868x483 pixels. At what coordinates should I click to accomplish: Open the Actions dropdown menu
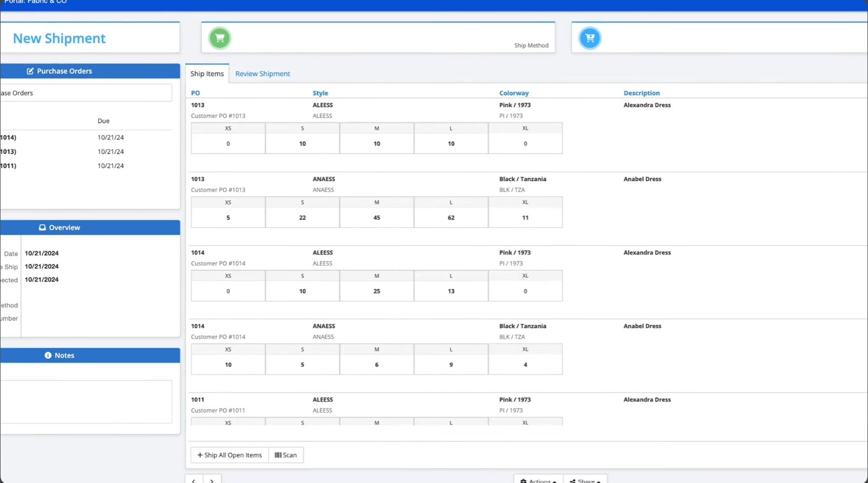click(x=538, y=480)
